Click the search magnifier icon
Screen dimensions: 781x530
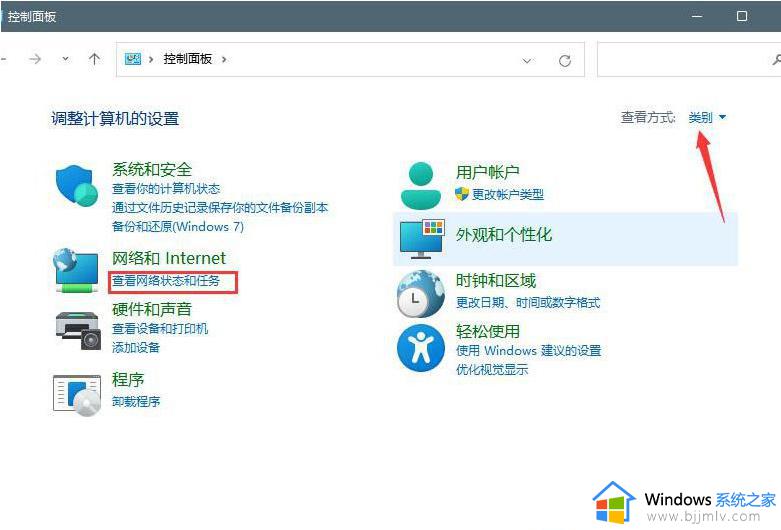pyautogui.click(x=776, y=60)
